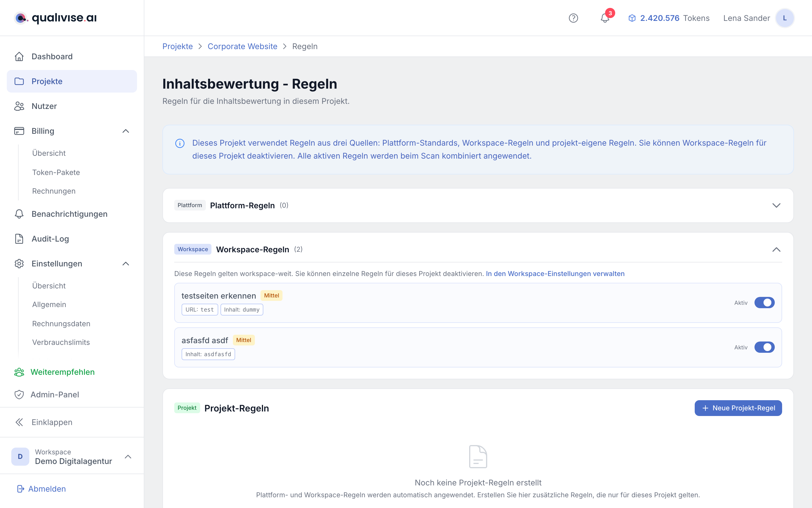Click the Einstellungen gear icon
812x508 pixels.
[19, 264]
